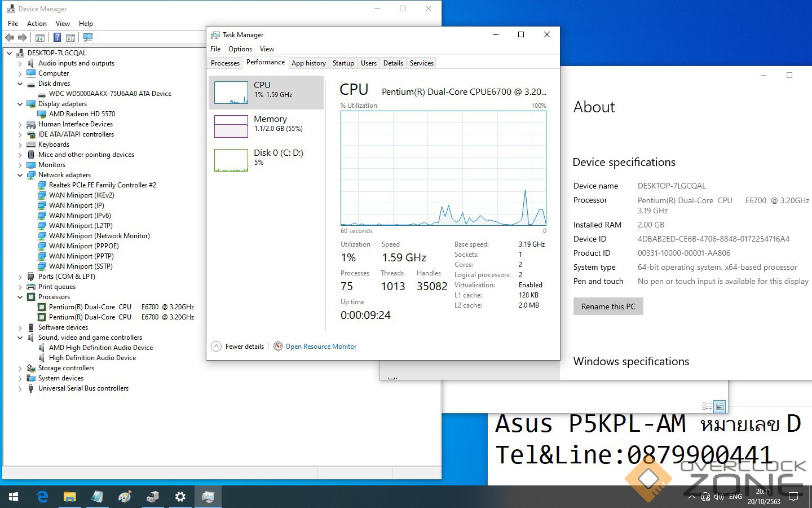
Task: Expand Ports (COM & LPT) node
Action: click(x=20, y=277)
